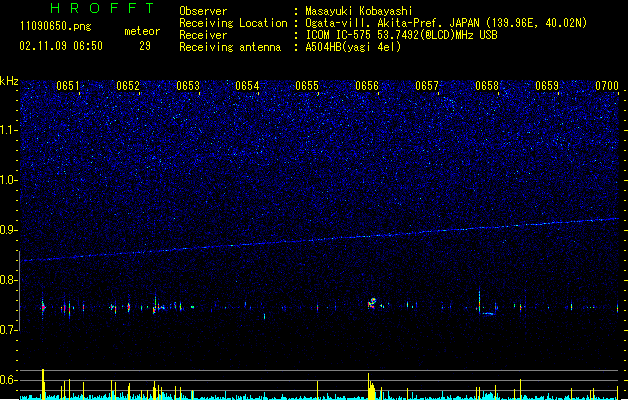Click the 0.8 kHz axis label

point(9,280)
